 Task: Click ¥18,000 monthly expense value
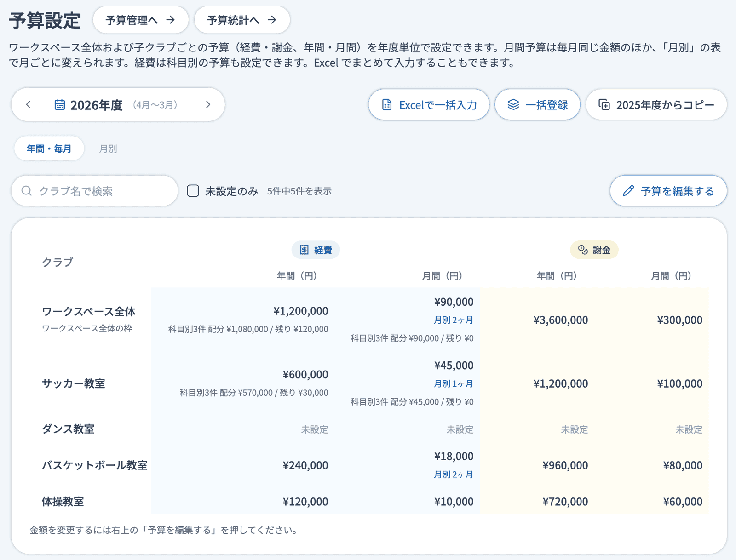click(454, 456)
